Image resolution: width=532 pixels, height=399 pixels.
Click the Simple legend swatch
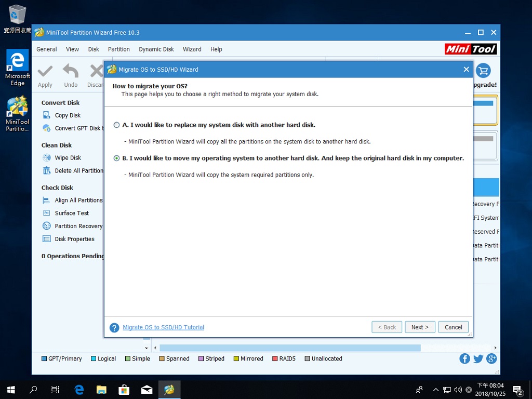pyautogui.click(x=128, y=358)
